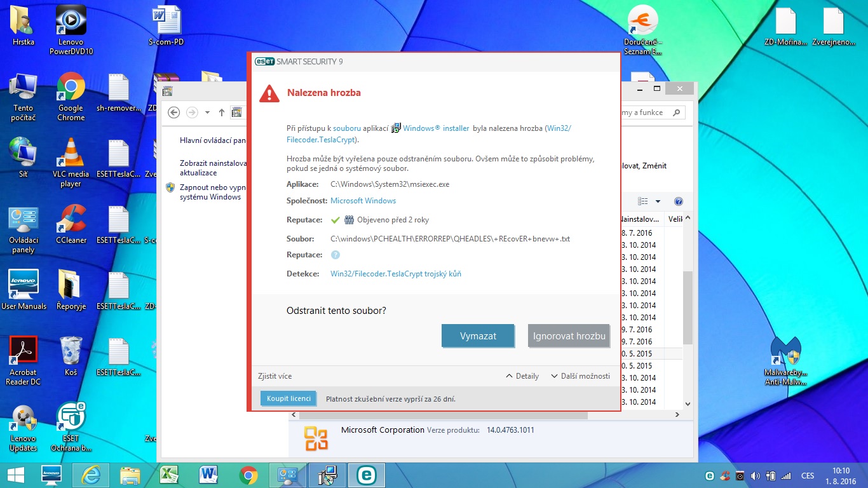The width and height of the screenshot is (868, 488).
Task: Click Hlavní ovládací panel link in Control Panel window
Action: pyautogui.click(x=213, y=140)
